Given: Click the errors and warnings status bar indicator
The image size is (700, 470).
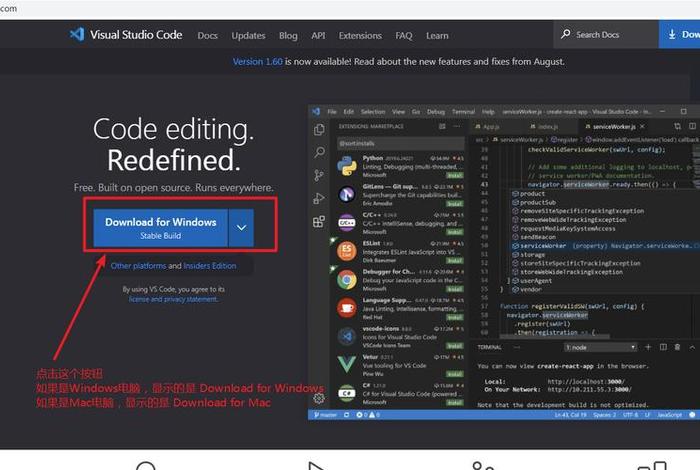Looking at the screenshot, I should point(368,415).
